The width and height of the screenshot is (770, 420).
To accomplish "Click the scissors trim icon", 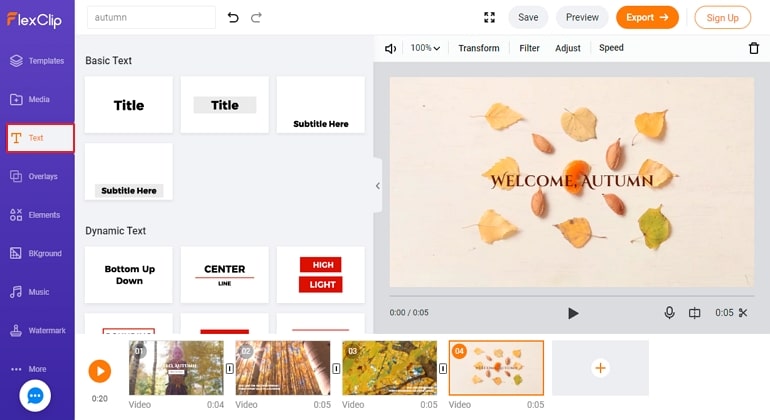I will [x=743, y=313].
